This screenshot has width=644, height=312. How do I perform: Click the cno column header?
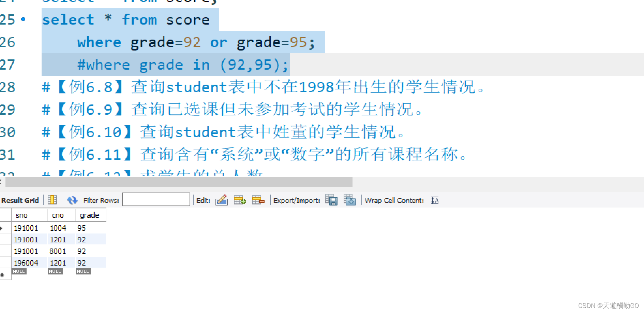(61, 215)
